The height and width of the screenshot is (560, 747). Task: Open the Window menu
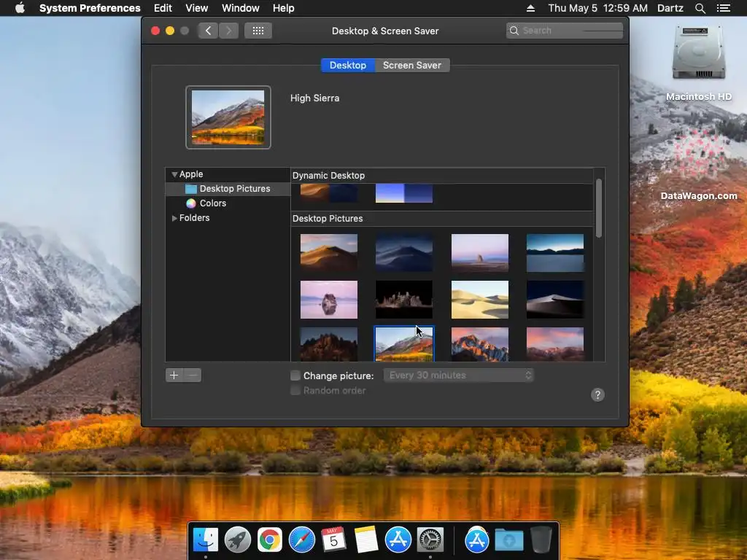(x=241, y=8)
